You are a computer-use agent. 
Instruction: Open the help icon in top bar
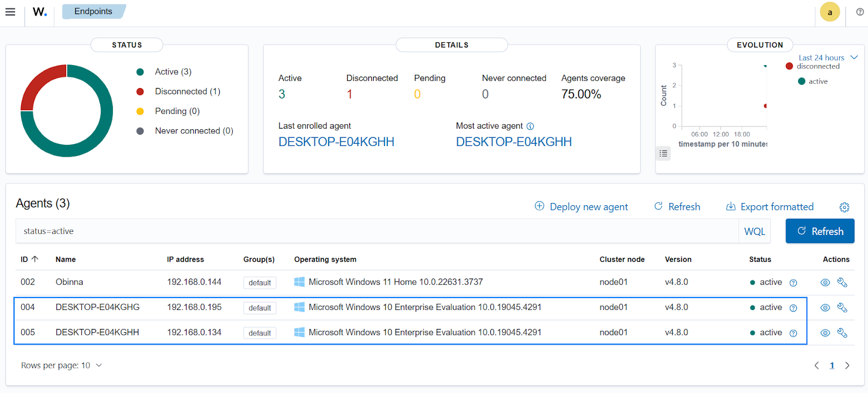pos(860,12)
